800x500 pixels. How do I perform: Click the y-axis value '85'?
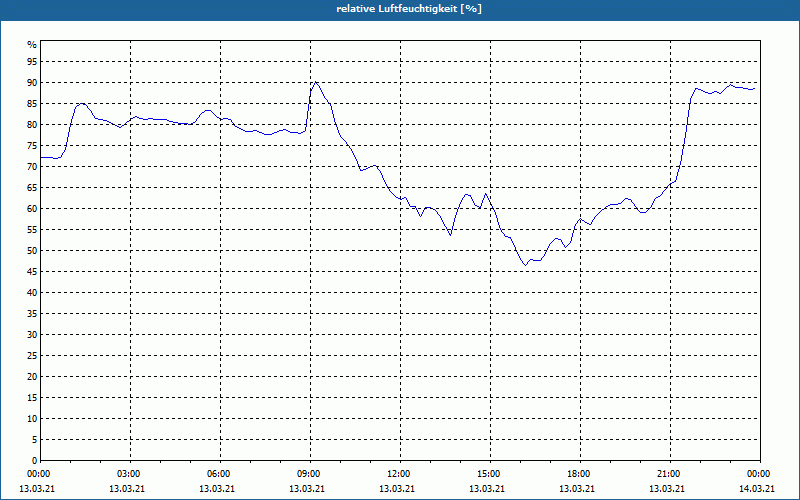point(32,104)
